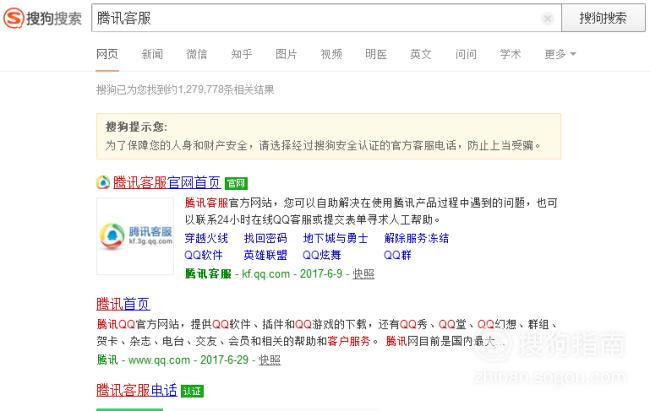Open the 穿越火线 sublink
Screen dimensions: 650x411
pos(206,238)
